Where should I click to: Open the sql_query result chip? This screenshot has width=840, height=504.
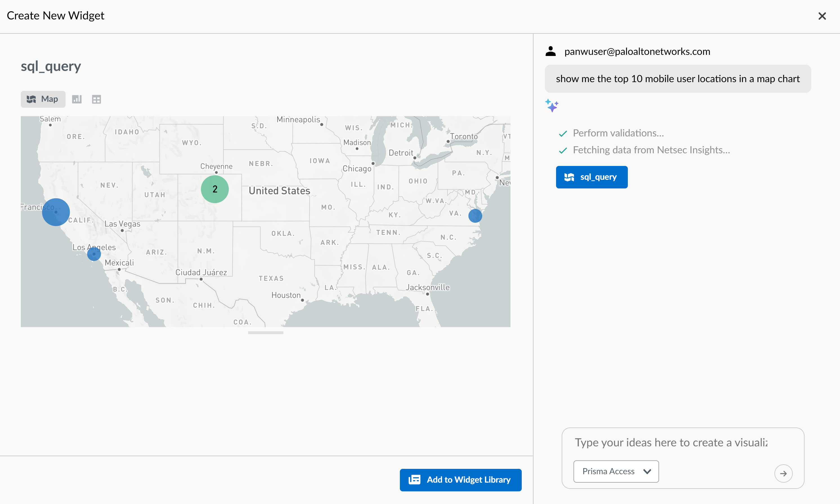pyautogui.click(x=592, y=177)
